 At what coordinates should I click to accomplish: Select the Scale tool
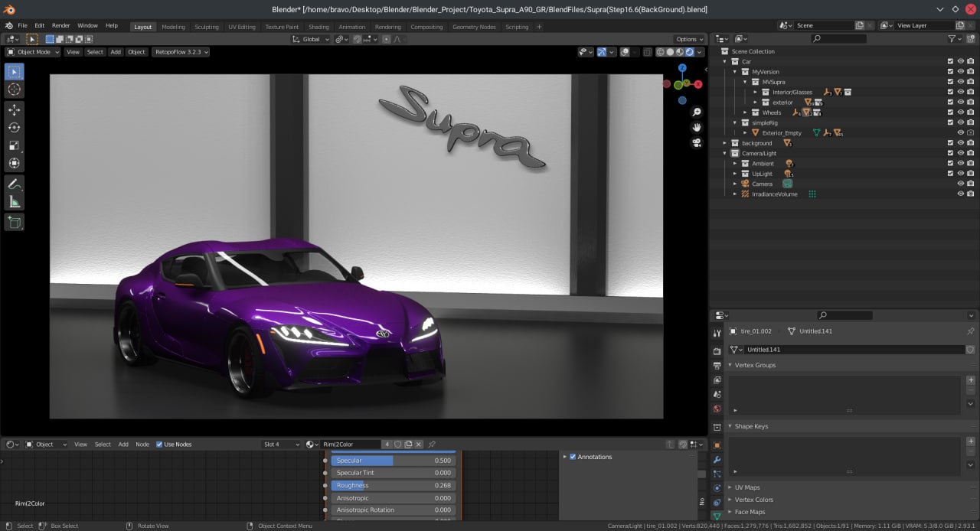click(x=14, y=145)
